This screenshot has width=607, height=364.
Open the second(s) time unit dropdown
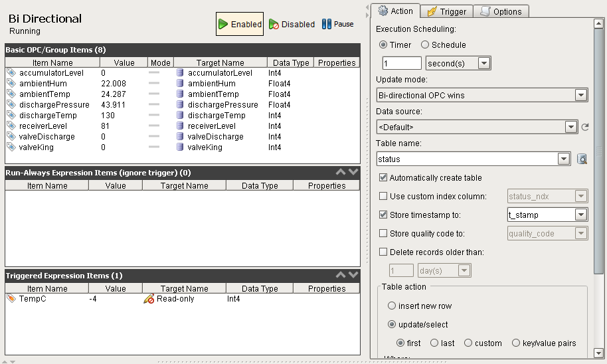point(484,63)
